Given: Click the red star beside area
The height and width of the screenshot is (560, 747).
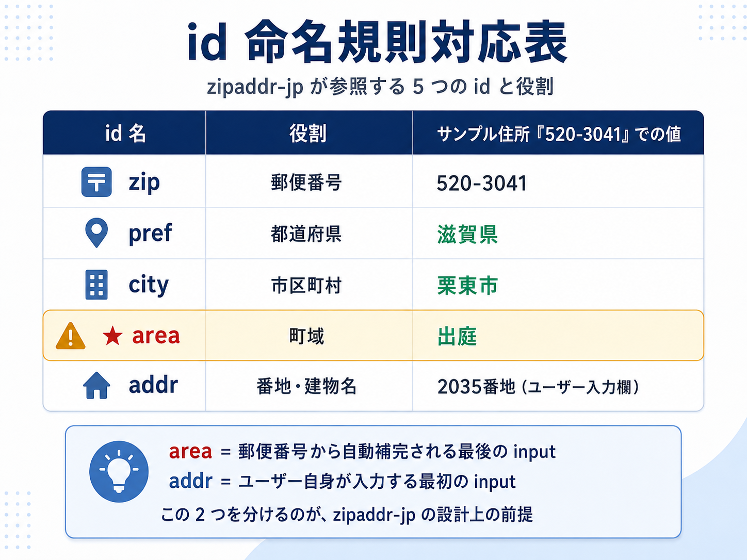Looking at the screenshot, I should point(112,336).
